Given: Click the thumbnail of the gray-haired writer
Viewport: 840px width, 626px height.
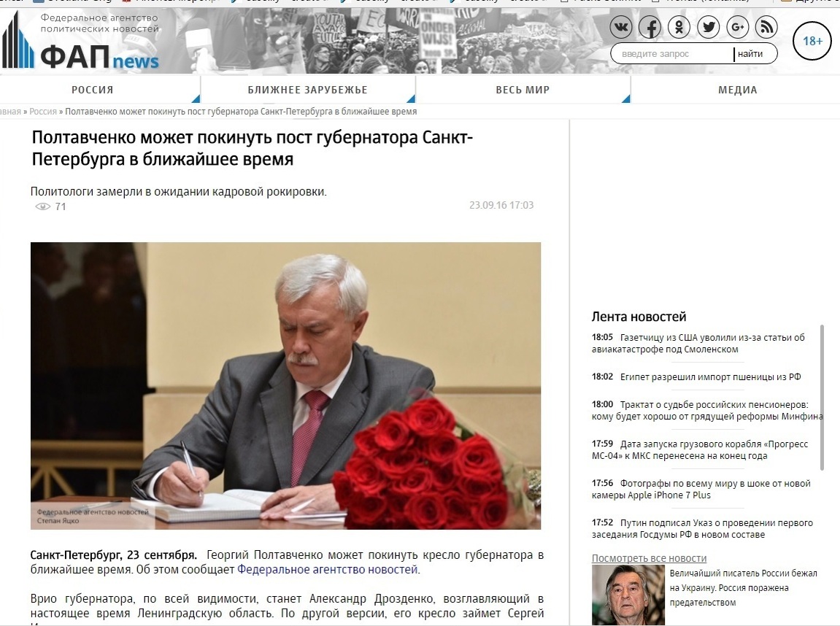Looking at the screenshot, I should [x=628, y=595].
